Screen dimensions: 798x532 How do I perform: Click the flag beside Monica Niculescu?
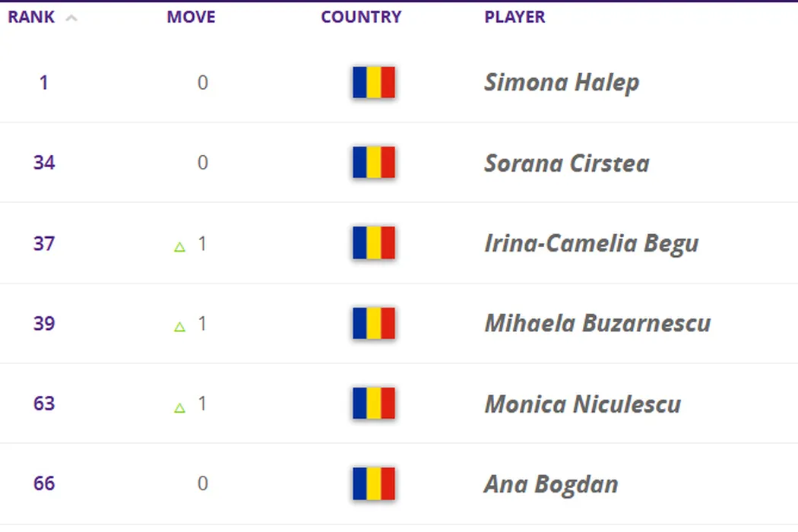pyautogui.click(x=373, y=403)
